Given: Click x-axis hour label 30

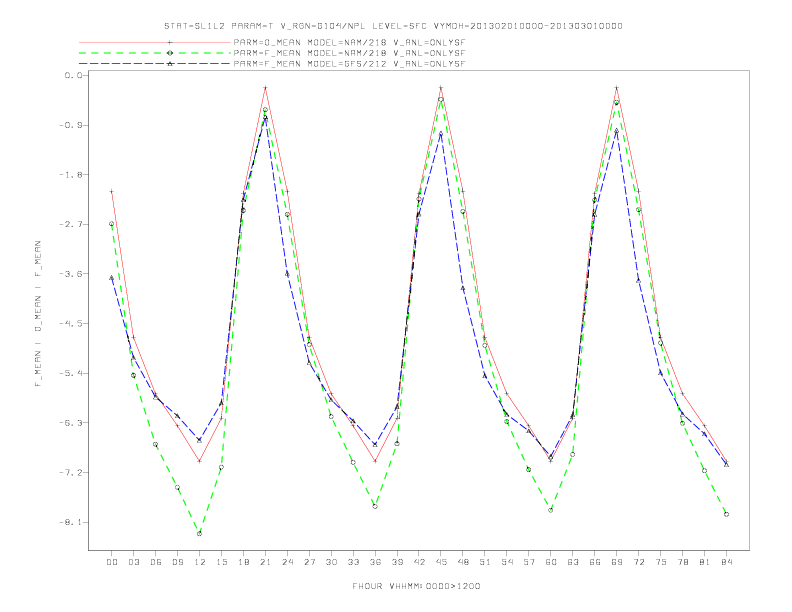Looking at the screenshot, I should pos(331,562).
